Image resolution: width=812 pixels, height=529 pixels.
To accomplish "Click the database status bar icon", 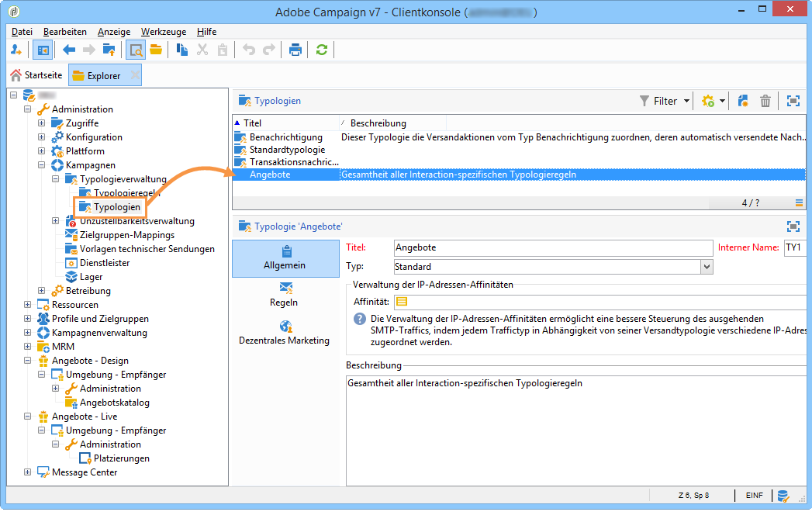I will (783, 496).
